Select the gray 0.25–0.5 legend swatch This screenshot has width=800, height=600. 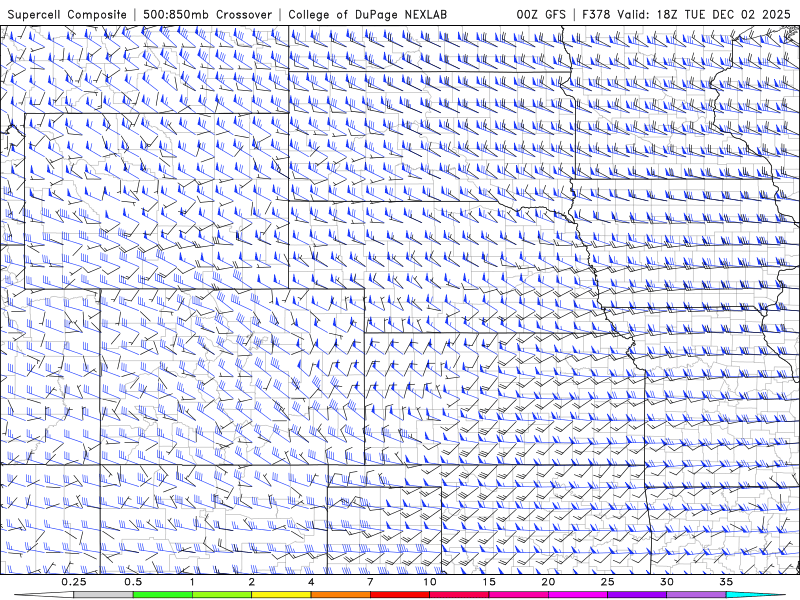103,595
